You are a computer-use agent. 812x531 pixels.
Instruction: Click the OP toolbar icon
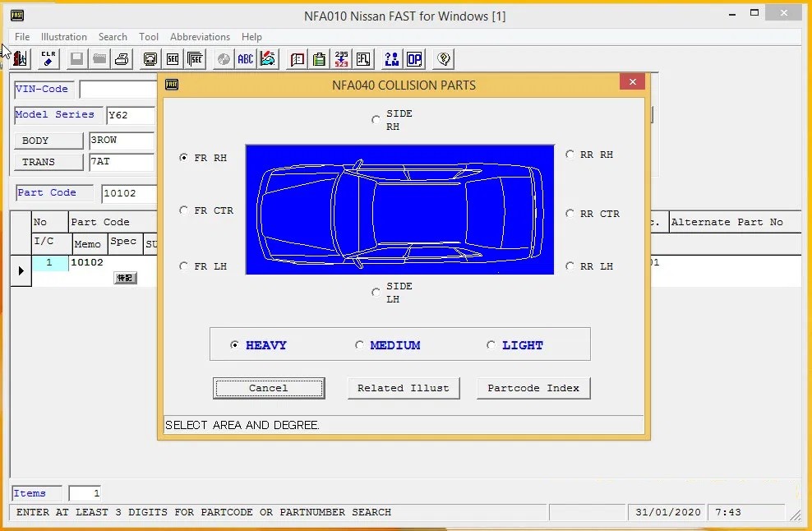point(414,58)
